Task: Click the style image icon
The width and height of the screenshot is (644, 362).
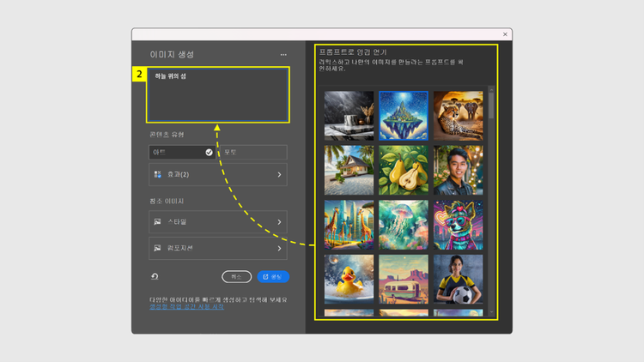Action: [x=157, y=222]
